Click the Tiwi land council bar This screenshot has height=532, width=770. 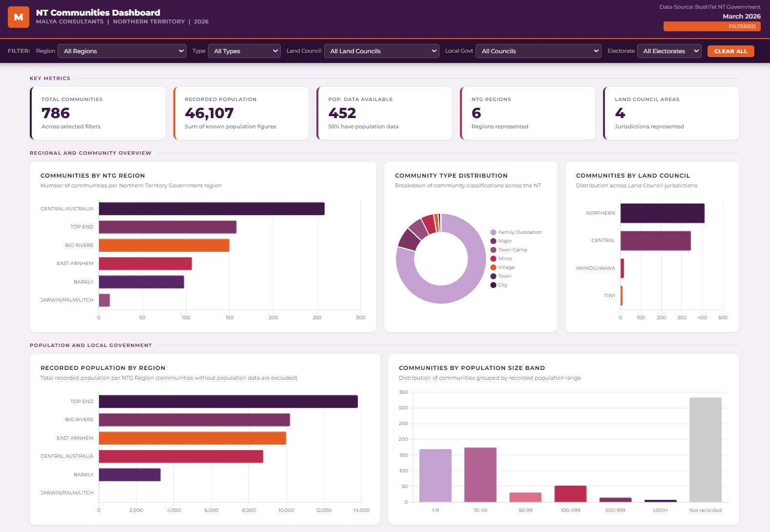(622, 296)
